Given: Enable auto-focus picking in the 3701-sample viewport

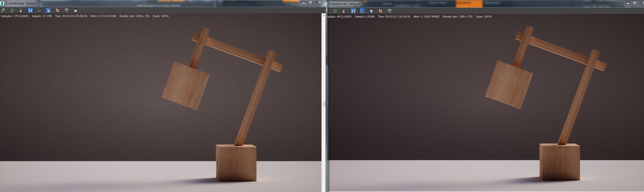Looking at the screenshot, I should tap(39, 10).
